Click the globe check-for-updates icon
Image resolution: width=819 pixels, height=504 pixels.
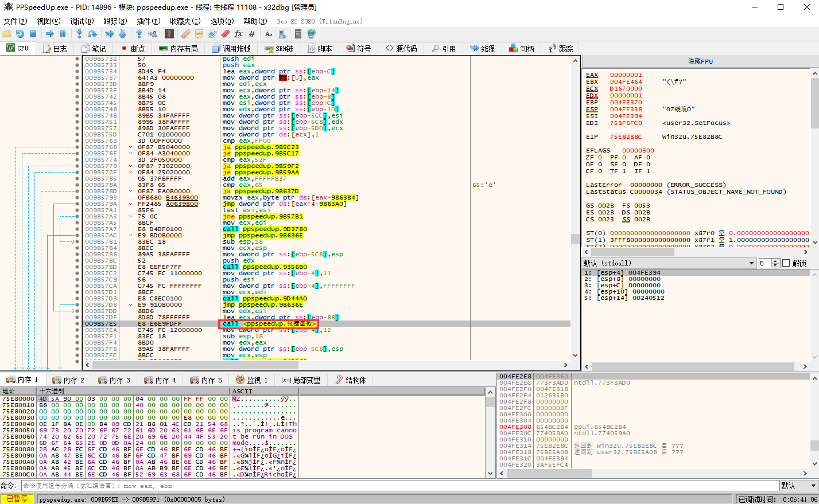[311, 34]
